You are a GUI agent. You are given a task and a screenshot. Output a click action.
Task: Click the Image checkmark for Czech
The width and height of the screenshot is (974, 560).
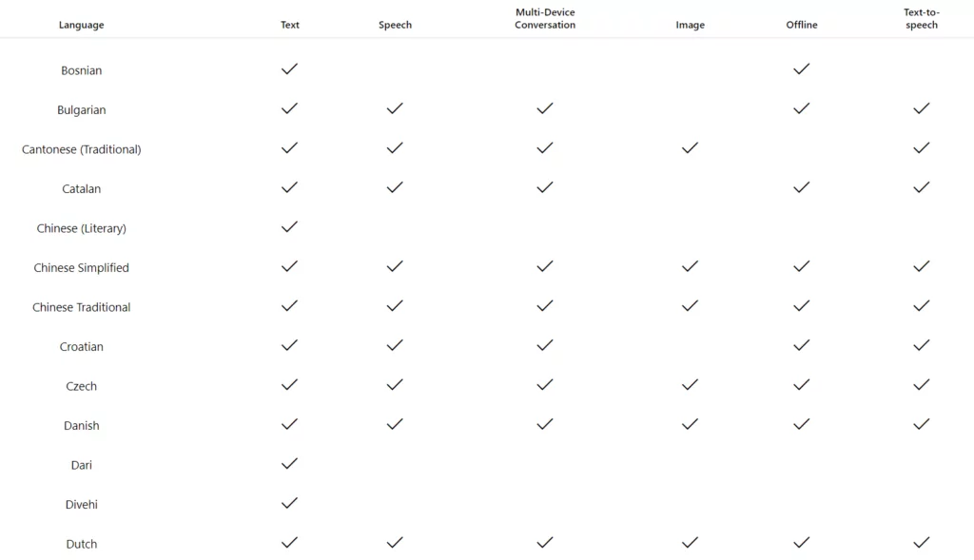pos(690,385)
